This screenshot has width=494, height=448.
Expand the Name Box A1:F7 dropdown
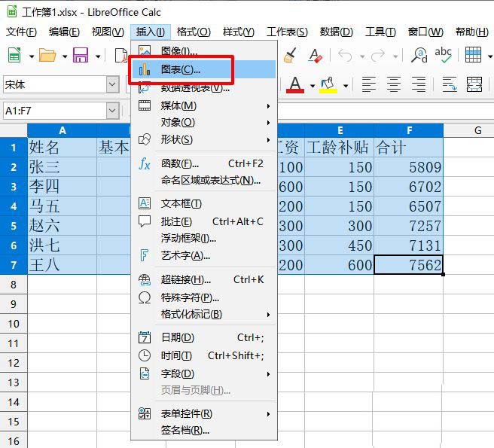[112, 111]
